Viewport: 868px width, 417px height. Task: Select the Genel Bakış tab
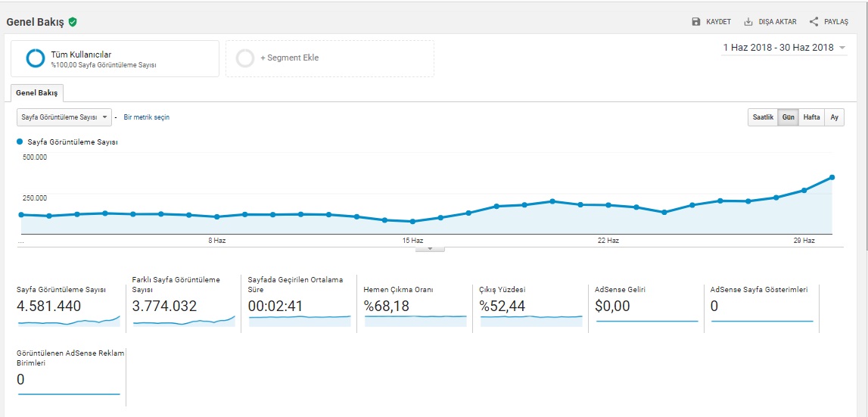coord(37,92)
